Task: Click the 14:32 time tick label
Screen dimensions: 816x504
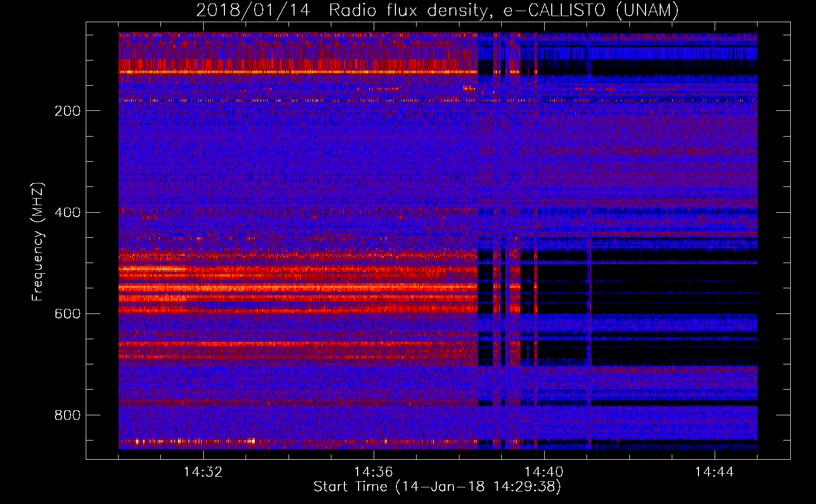Action: 203,472
